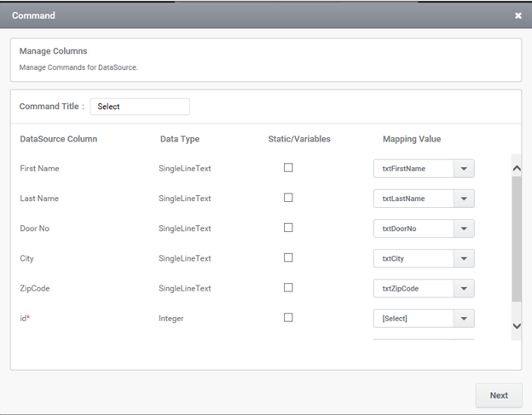Click the First Name column label

[x=39, y=169]
